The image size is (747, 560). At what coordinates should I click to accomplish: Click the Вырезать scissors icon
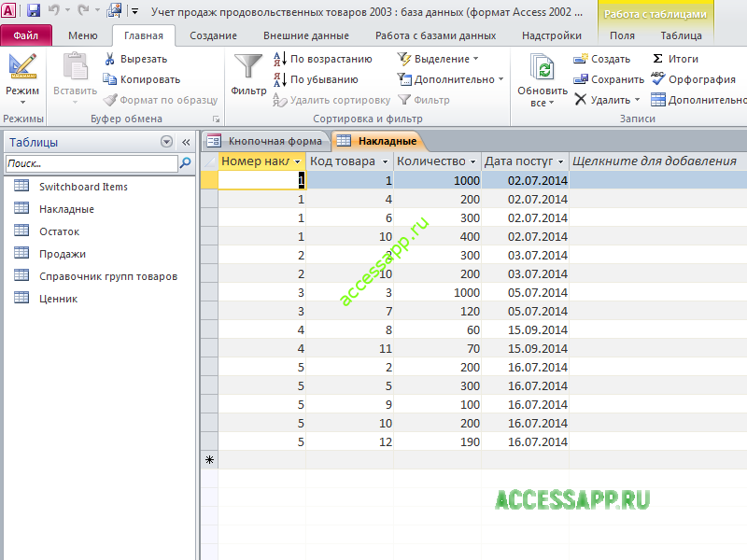109,59
